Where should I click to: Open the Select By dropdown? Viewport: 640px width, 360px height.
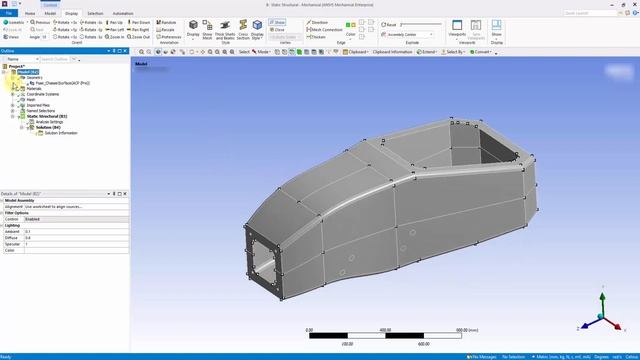(x=453, y=52)
